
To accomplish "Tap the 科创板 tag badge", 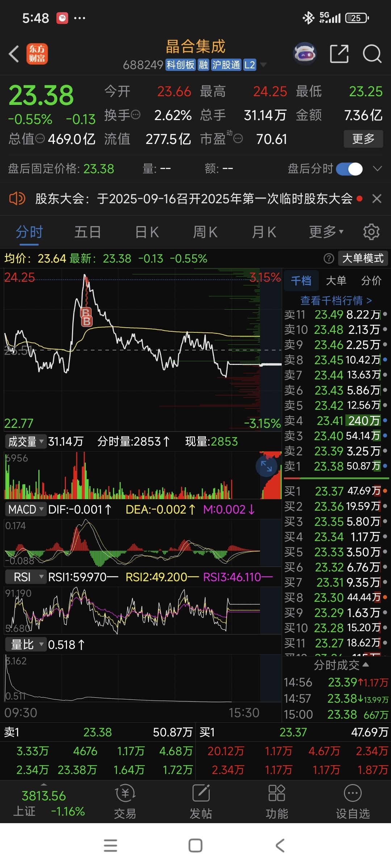I will 181,65.
